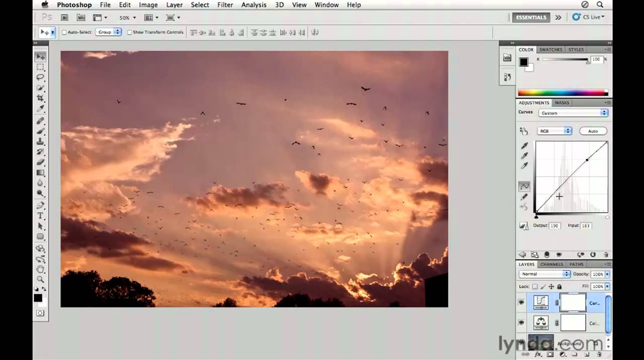Select the Eraser tool
The width and height of the screenshot is (644, 360).
pos(40,162)
